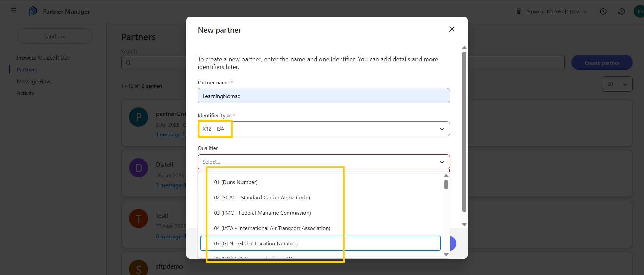644x275 pixels.
Task: Open the Prowess MuleSoft Dev organization dropdown
Action: coord(552,12)
